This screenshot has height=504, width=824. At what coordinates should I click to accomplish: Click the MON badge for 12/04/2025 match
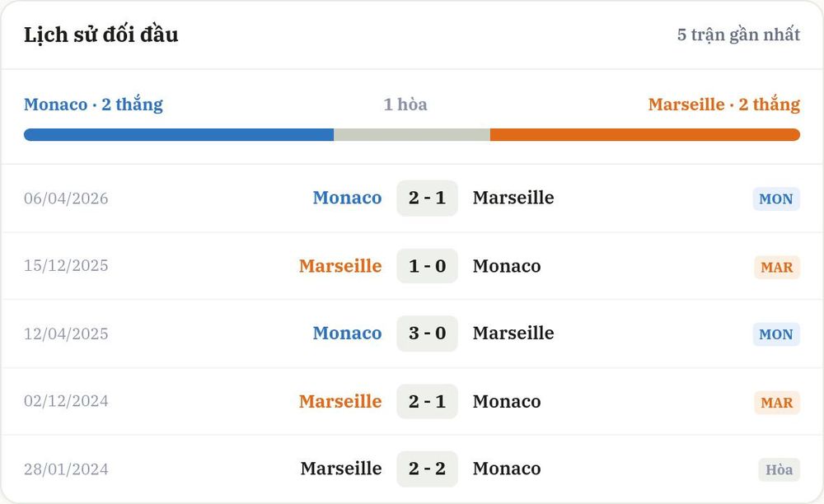click(775, 334)
